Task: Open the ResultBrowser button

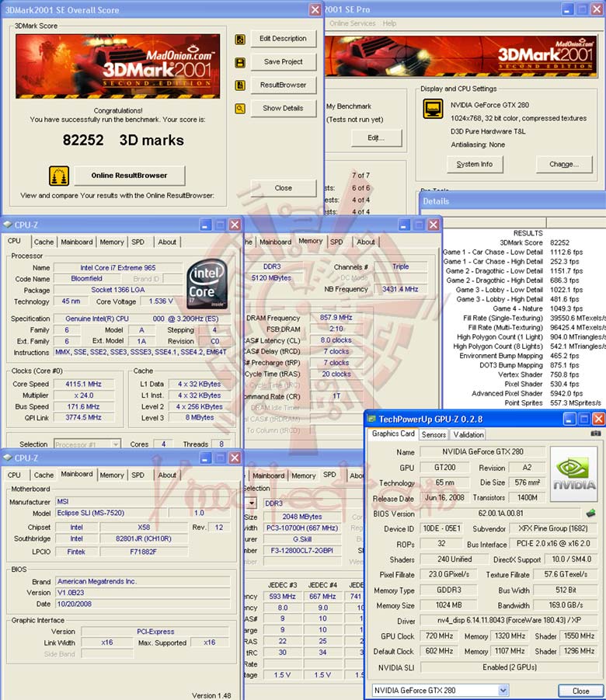Action: tap(283, 85)
